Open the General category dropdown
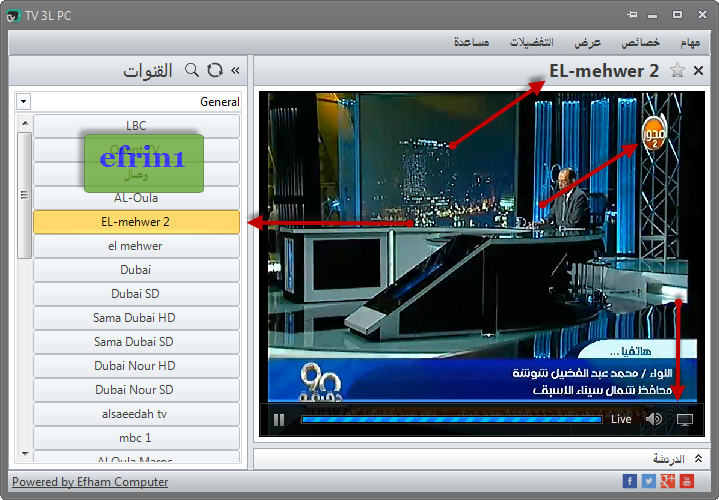This screenshot has height=500, width=719. 24,101
